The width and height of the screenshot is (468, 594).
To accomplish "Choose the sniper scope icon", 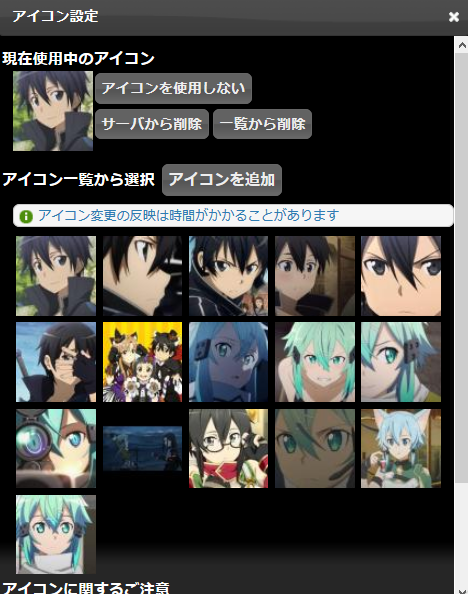I will [x=56, y=448].
